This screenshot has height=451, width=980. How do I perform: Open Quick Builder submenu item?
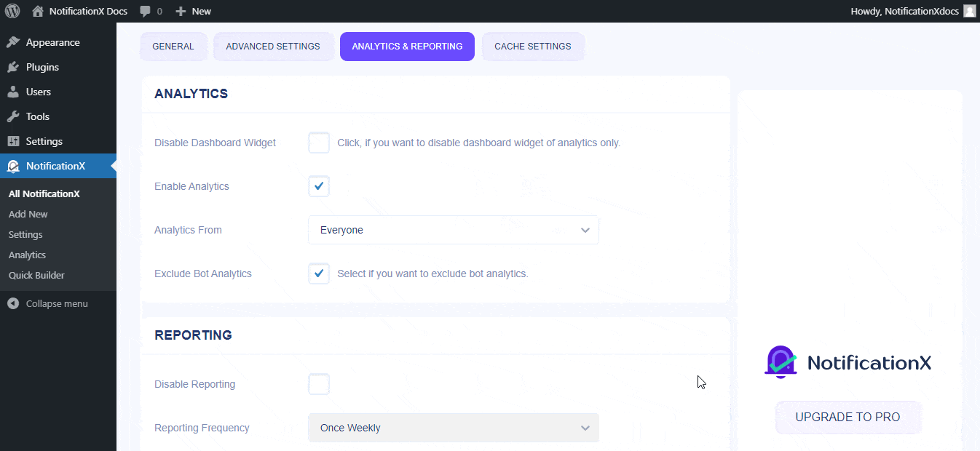tap(36, 276)
